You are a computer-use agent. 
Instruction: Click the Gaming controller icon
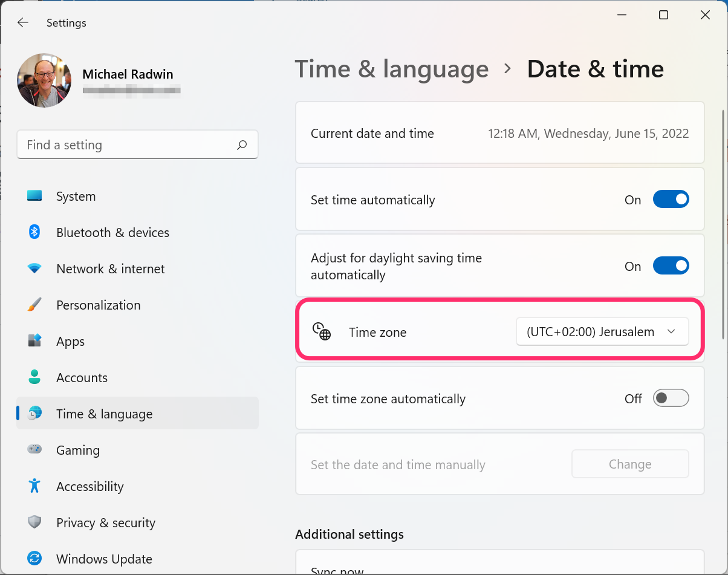click(34, 450)
